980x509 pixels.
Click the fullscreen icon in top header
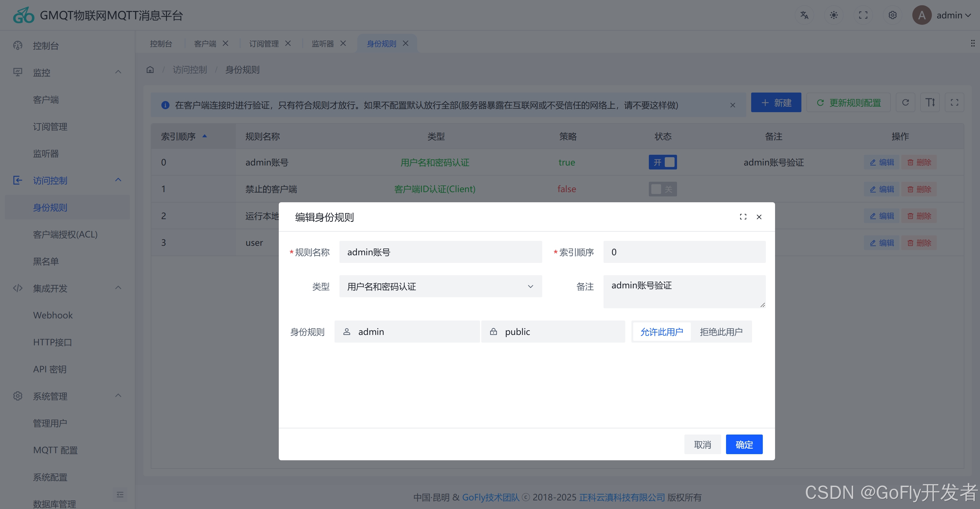[x=863, y=15]
